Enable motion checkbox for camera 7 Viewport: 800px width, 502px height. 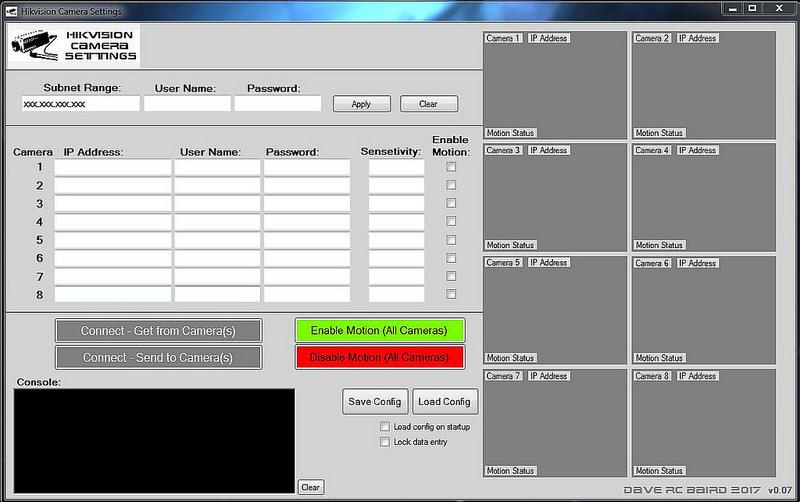click(451, 276)
